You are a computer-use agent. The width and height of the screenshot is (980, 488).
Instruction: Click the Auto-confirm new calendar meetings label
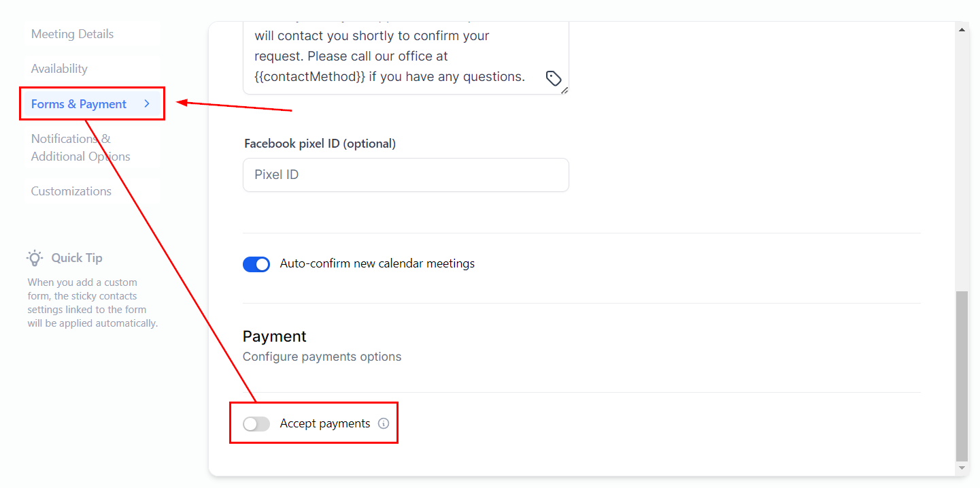377,263
